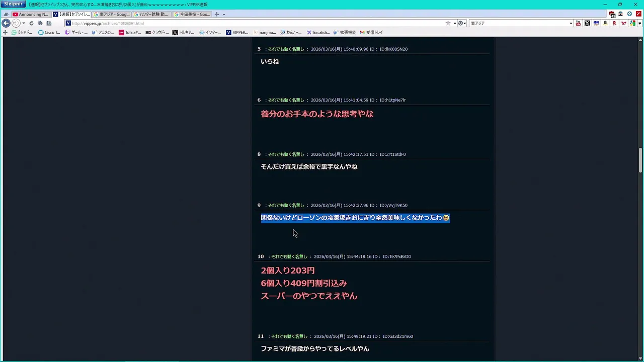644x362 pixels.
Task: Open the VIPPER... bookmark
Action: click(237, 32)
